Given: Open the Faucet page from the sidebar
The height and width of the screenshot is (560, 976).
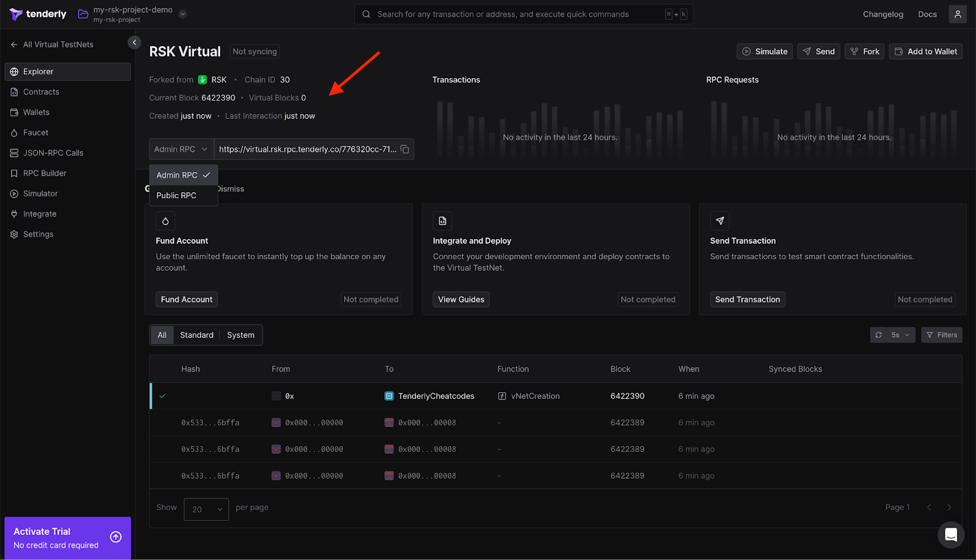Looking at the screenshot, I should tap(35, 132).
